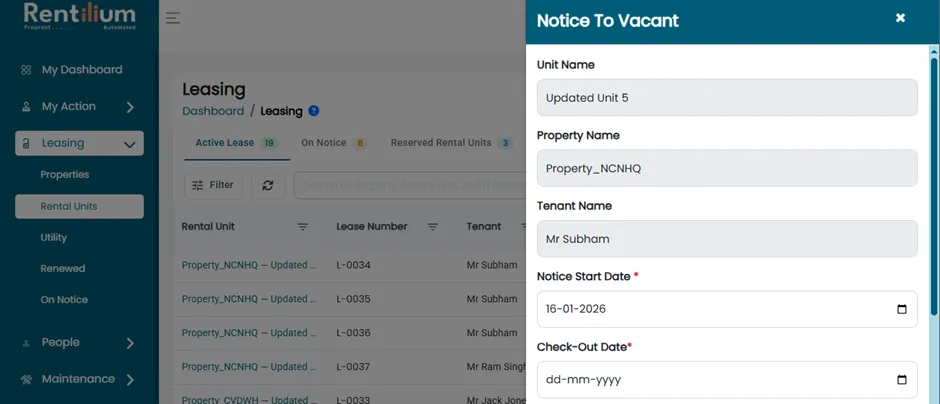The height and width of the screenshot is (404, 940).
Task: Click the blue help question mark icon
Action: [x=314, y=111]
